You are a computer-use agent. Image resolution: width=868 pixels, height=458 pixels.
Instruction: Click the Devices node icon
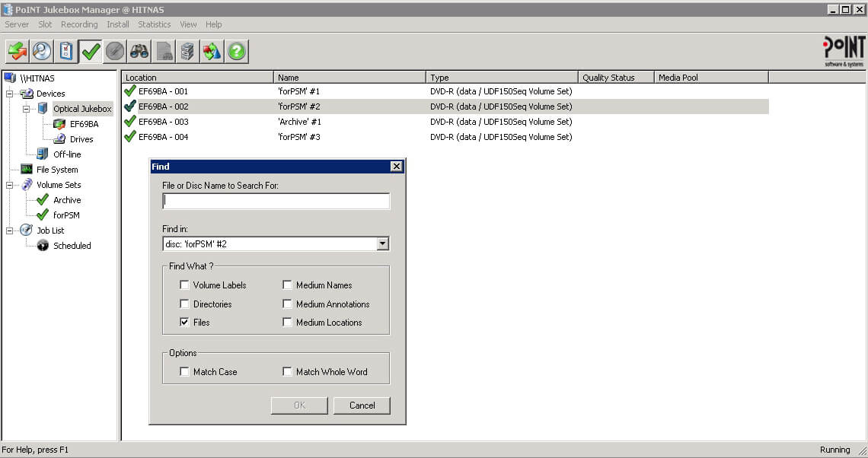coord(27,93)
